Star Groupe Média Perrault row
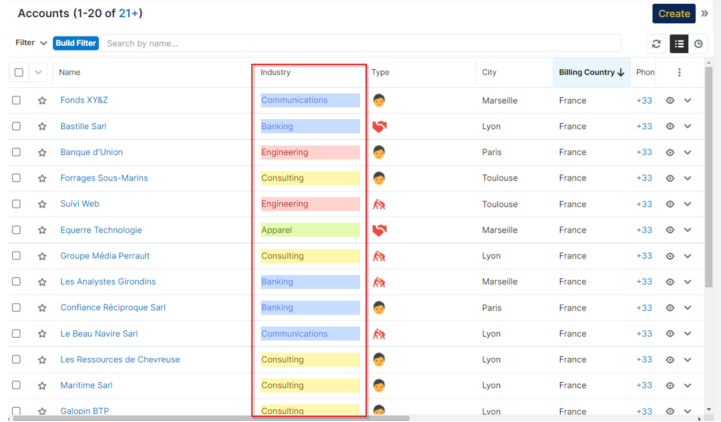Viewport: 721px width, 422px height. click(42, 256)
